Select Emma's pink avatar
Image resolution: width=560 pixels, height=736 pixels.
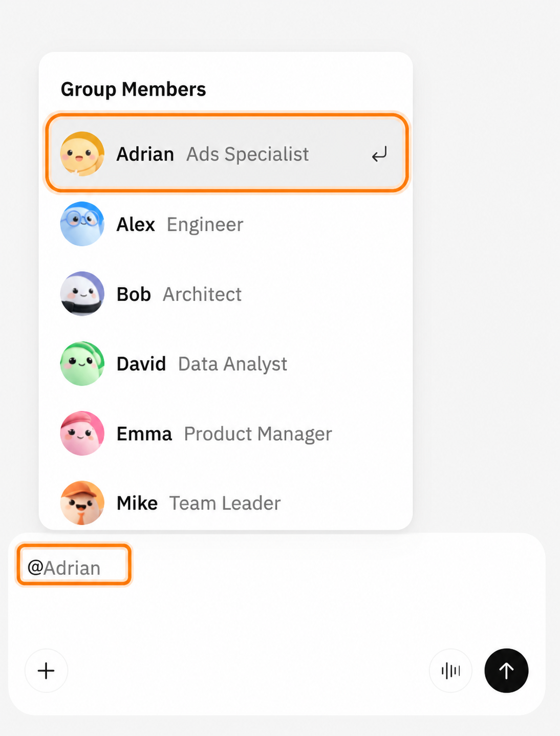(82, 434)
